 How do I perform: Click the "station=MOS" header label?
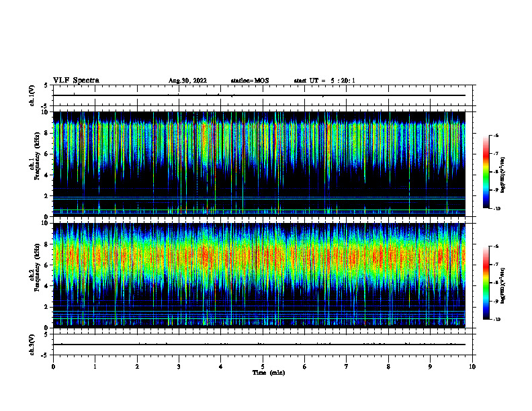click(x=250, y=81)
